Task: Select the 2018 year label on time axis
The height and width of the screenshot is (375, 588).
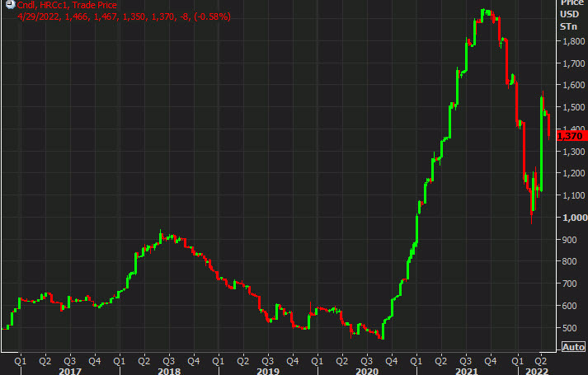Action: (x=169, y=369)
